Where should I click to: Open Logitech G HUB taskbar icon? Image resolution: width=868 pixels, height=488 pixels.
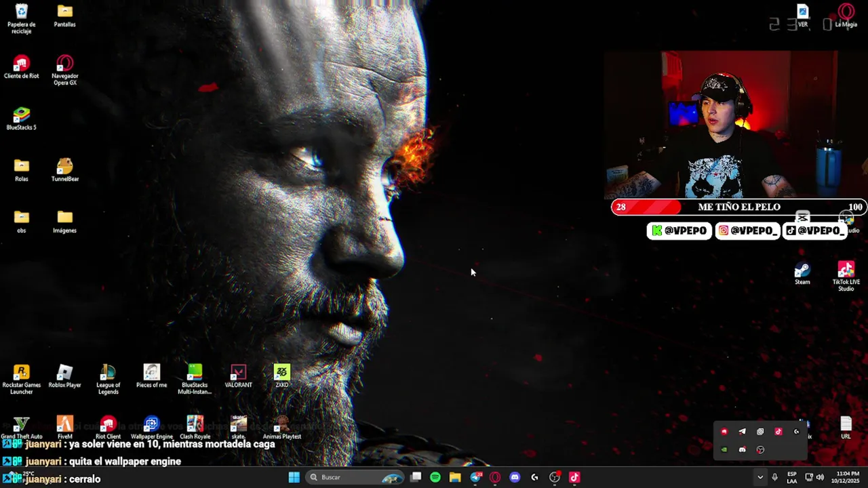click(x=535, y=477)
